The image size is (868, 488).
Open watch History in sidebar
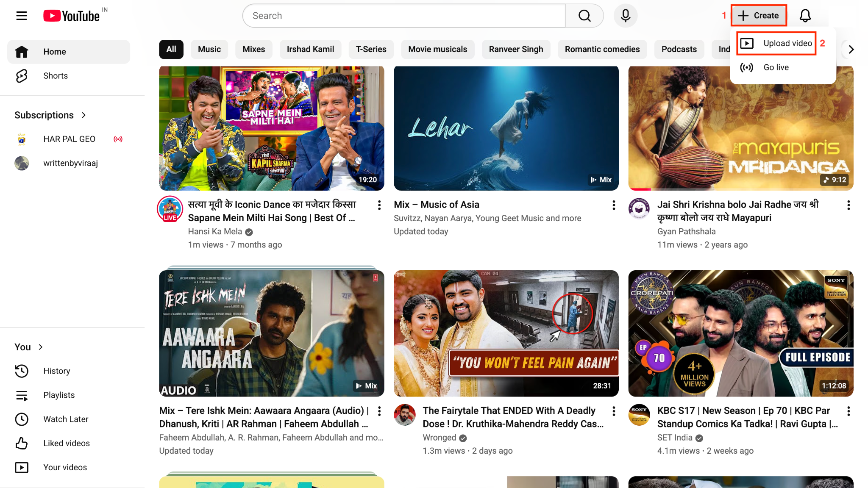tap(56, 371)
